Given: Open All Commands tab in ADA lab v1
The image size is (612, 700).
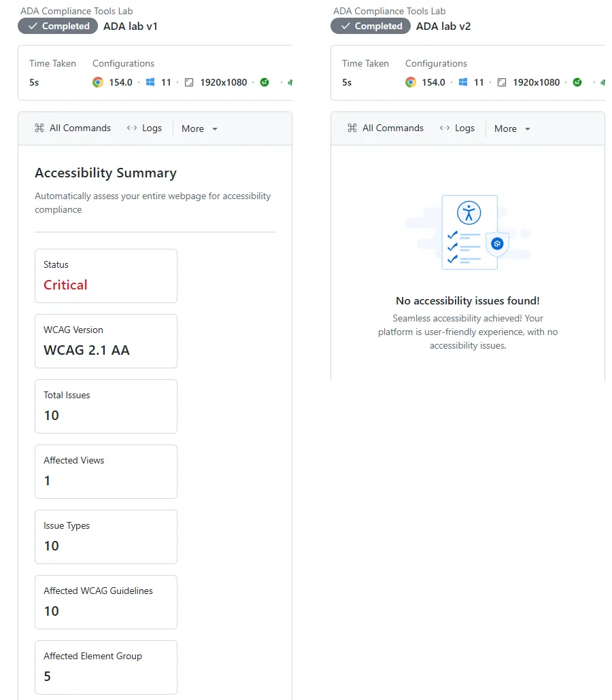Looking at the screenshot, I should point(73,128).
